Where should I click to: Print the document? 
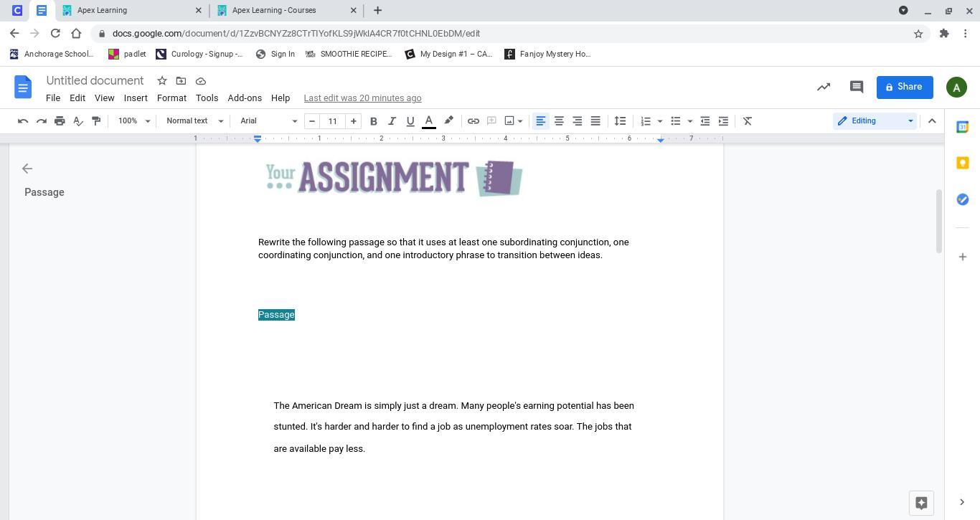click(60, 121)
